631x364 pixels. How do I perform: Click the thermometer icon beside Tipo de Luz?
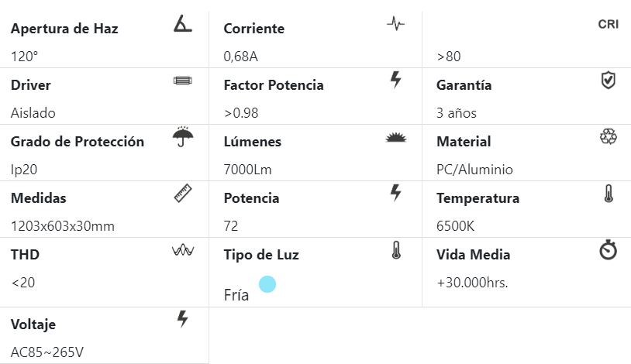(395, 249)
